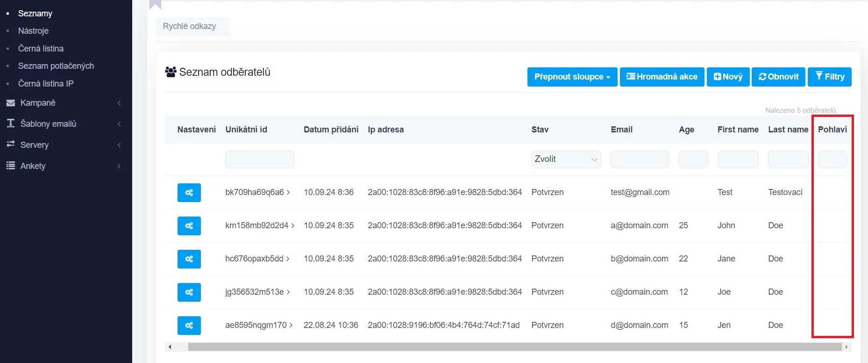Open the Stav Zvolit filter dropdown
The height and width of the screenshot is (363, 868).
[566, 160]
